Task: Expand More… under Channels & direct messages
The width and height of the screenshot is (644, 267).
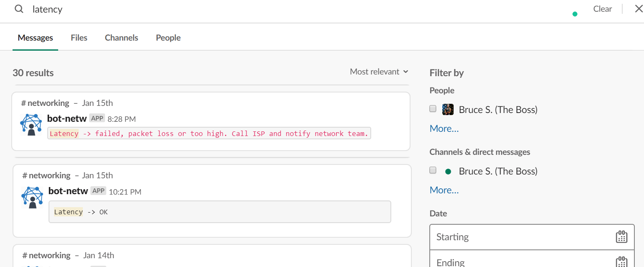Action: click(444, 190)
